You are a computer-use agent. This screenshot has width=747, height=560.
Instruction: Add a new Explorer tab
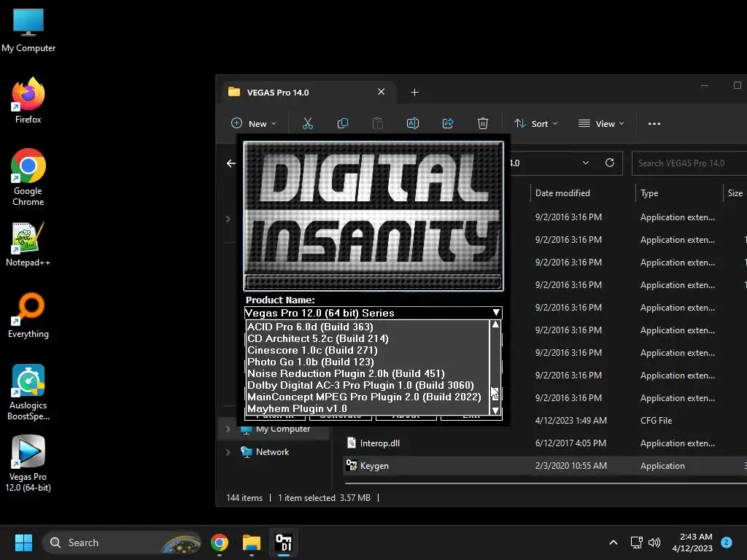414,93
